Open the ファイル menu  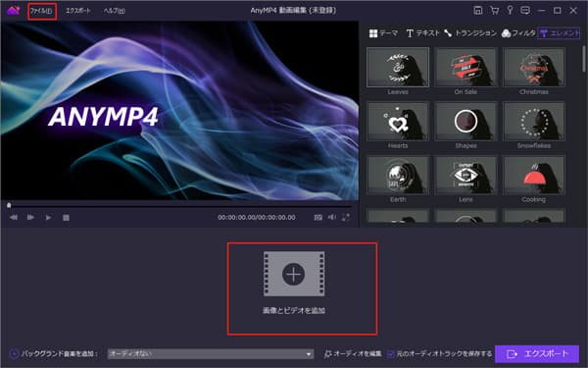pos(41,11)
